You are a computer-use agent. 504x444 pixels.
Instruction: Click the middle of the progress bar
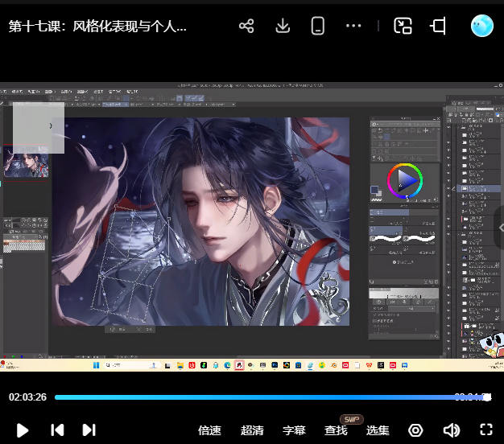(273, 397)
